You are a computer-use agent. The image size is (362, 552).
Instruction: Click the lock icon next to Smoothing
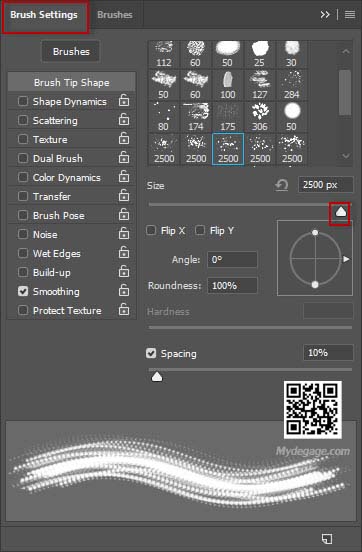124,291
